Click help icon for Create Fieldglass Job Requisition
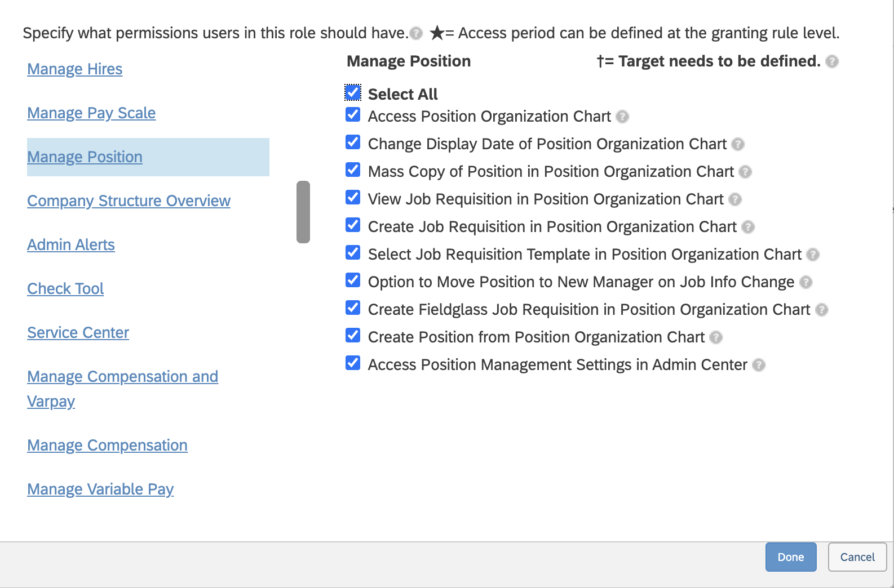 (x=821, y=310)
